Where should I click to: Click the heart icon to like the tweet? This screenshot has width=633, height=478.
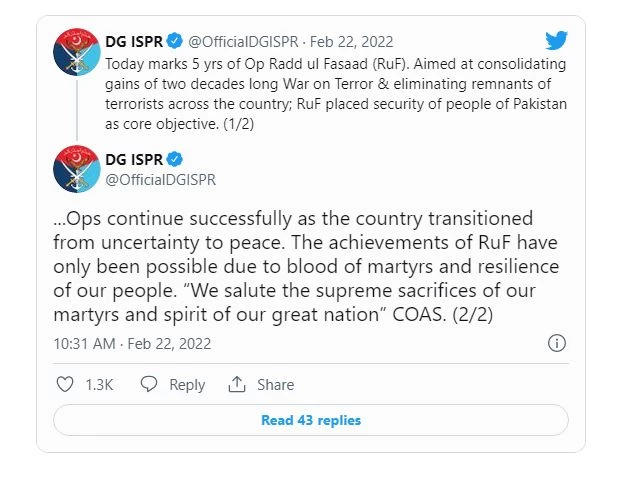65,384
